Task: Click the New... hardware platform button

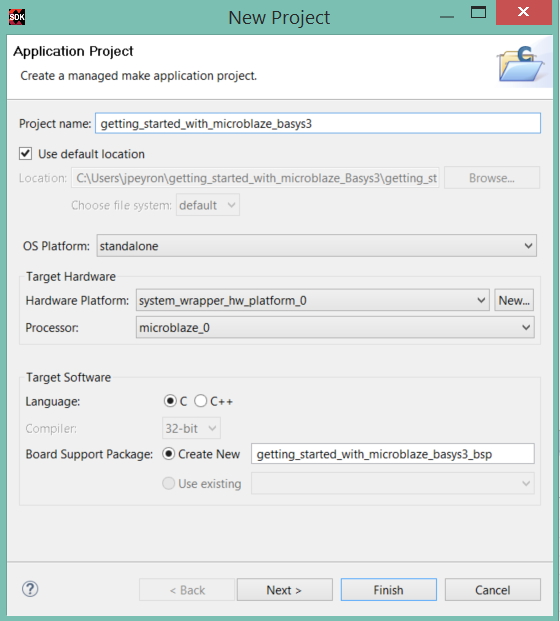Action: 514,301
